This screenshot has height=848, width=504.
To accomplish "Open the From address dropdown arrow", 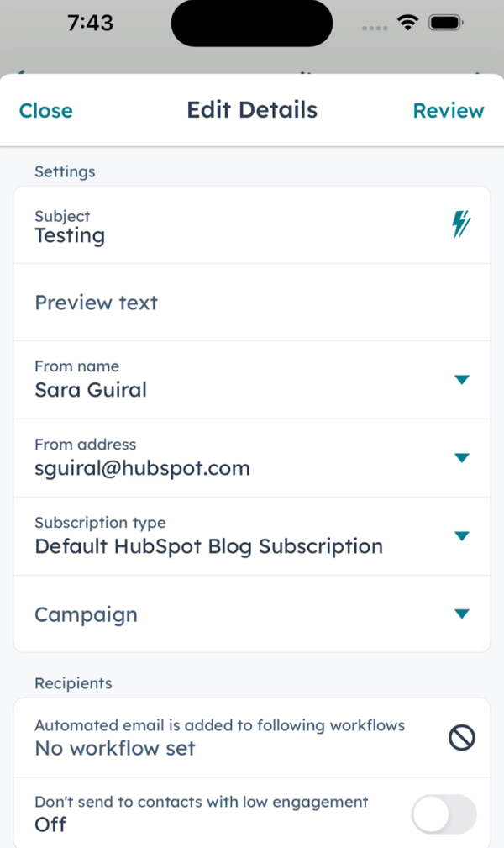I will point(462,458).
